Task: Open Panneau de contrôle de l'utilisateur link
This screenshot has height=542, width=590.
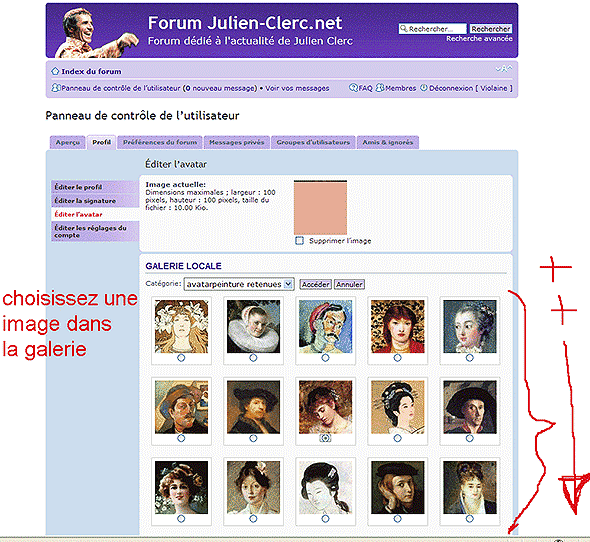Action: click(121, 88)
